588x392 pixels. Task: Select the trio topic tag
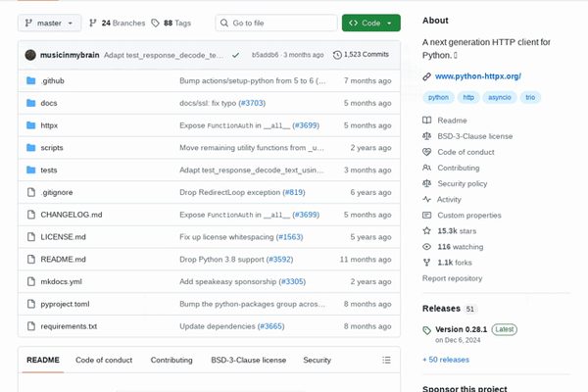tap(530, 97)
